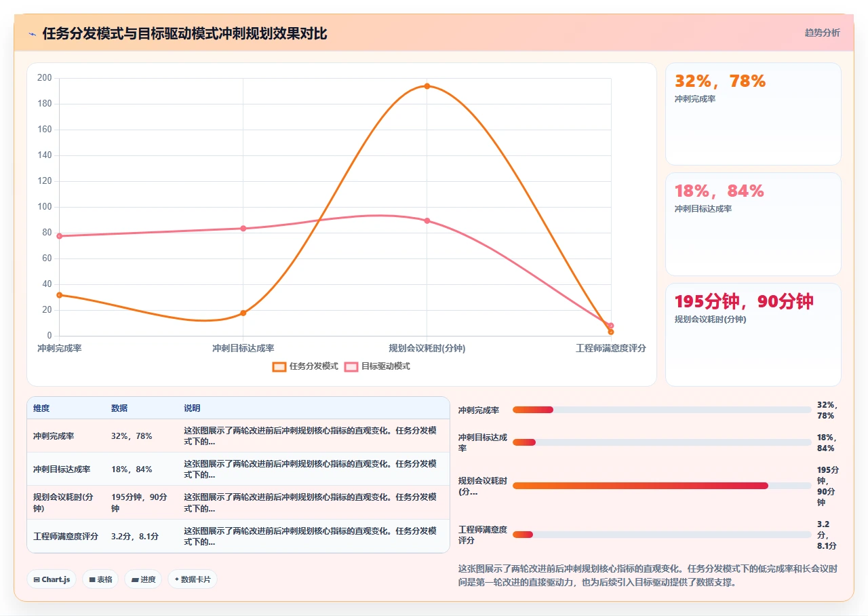868x616 pixels.
Task: Click the 18%，84% stat card value
Action: tap(719, 191)
